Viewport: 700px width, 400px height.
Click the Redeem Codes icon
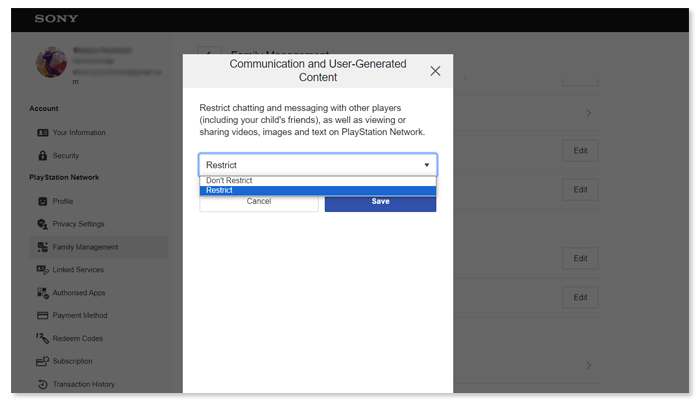[x=42, y=338]
